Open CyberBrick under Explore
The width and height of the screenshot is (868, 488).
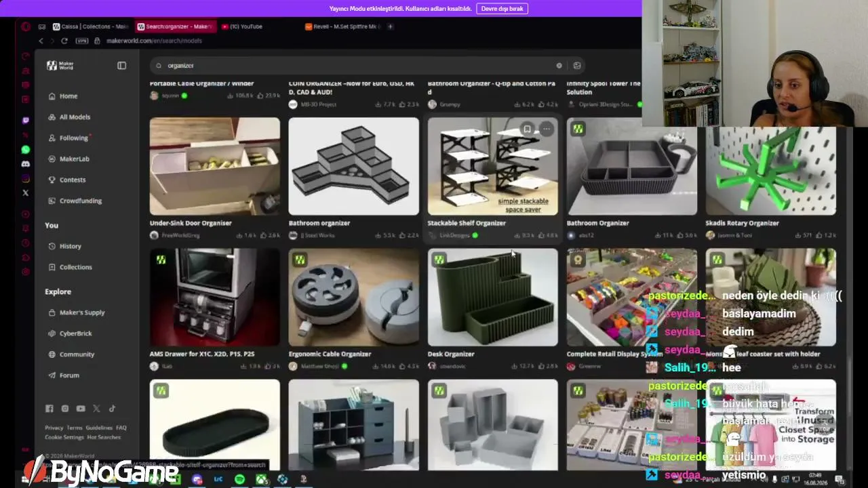pyautogui.click(x=75, y=334)
